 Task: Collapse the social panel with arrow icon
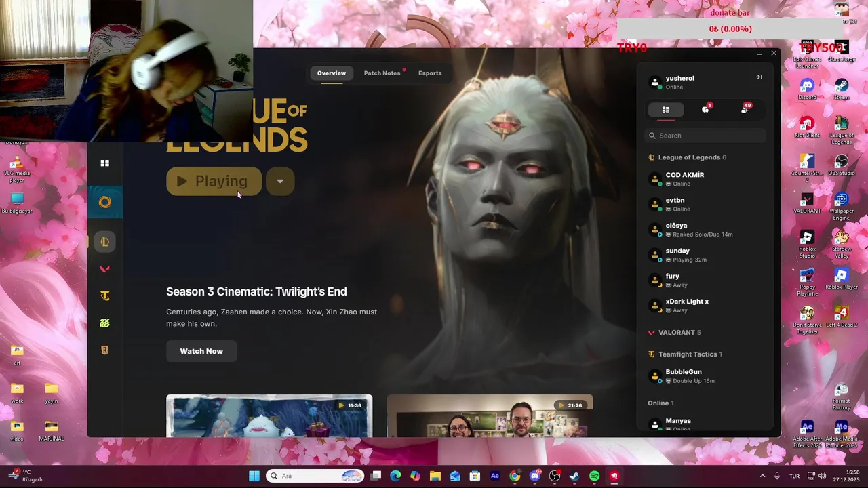click(x=759, y=77)
